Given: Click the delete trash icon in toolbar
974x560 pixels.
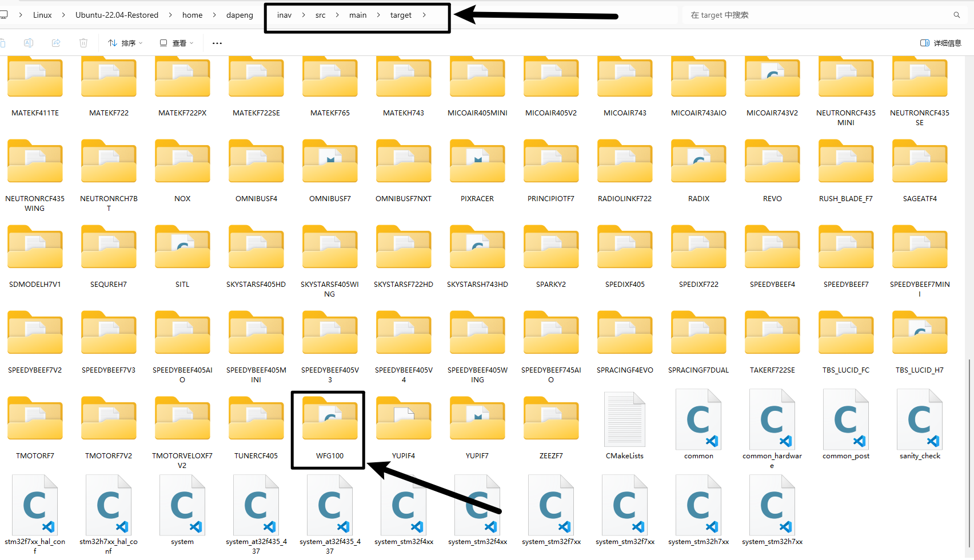Looking at the screenshot, I should click(x=83, y=43).
